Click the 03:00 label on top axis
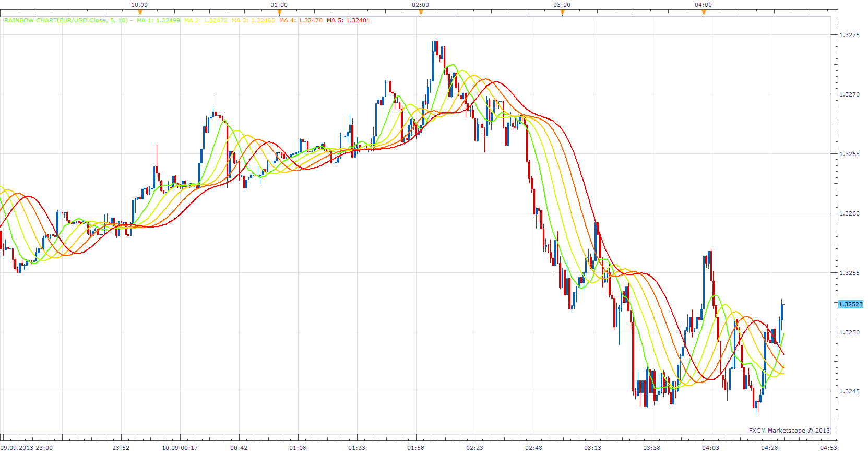Viewport: 868px width, 454px height. pos(562,5)
